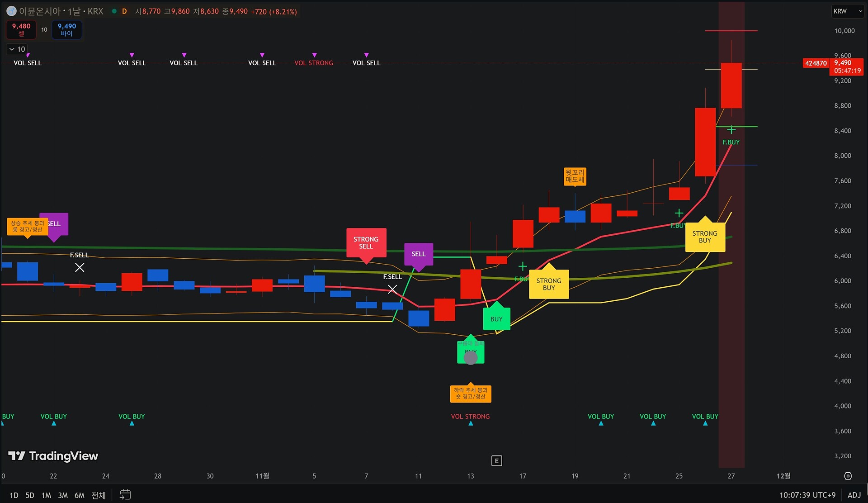Click the red 9,480 셀 sell button
Screen dimensions: 868x503
(21, 29)
